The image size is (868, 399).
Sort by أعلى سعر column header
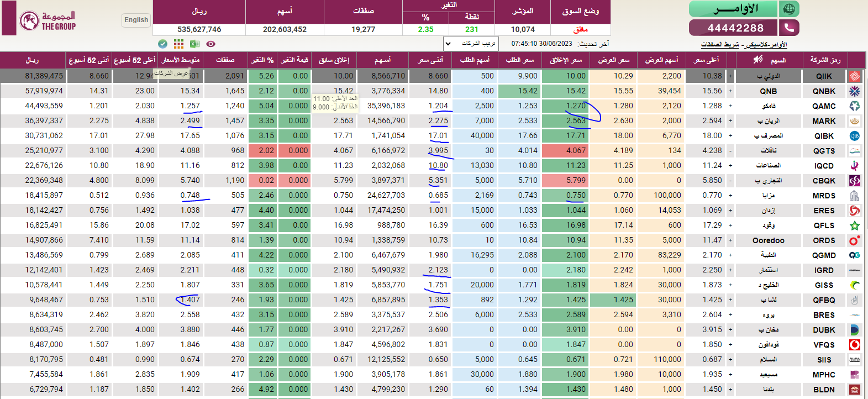(x=706, y=60)
